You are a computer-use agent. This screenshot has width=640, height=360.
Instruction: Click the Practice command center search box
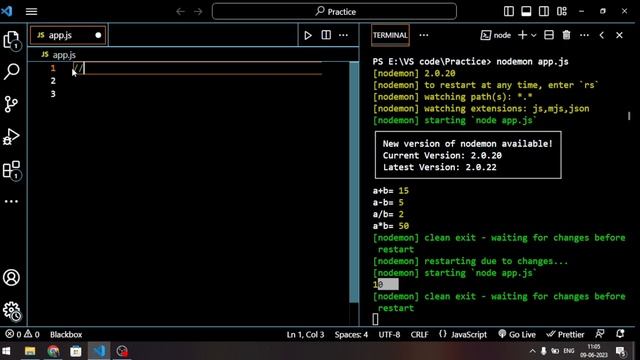point(334,11)
